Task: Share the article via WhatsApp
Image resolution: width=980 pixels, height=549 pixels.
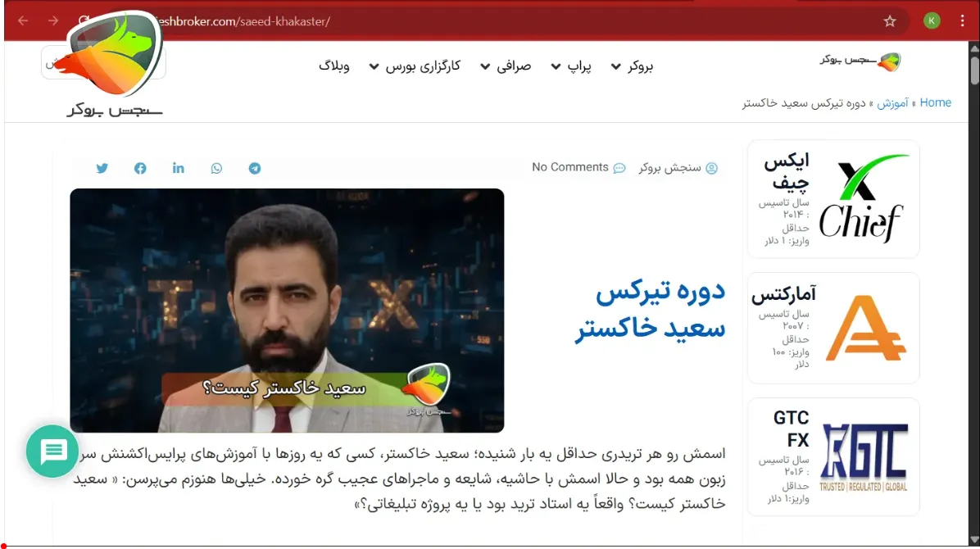Action: [216, 168]
